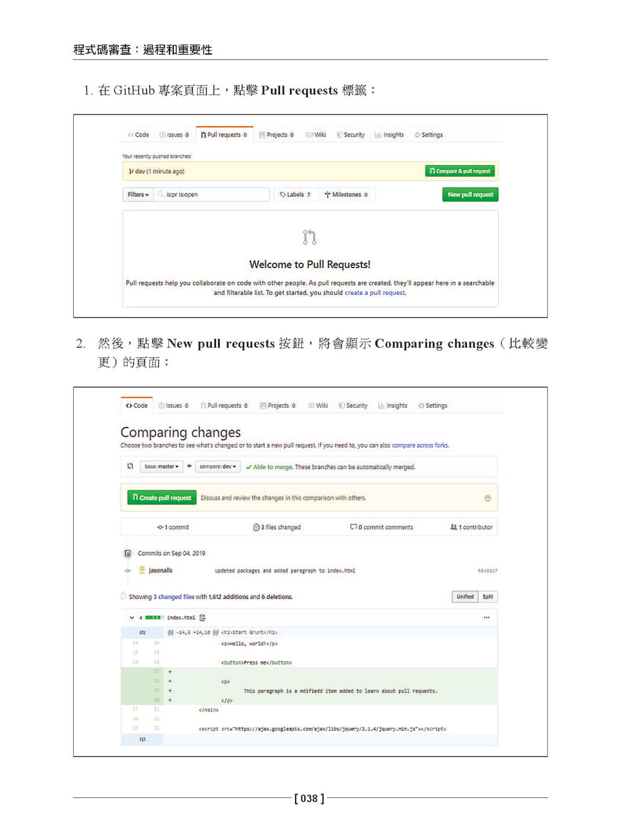
Task: Click commits icon beside 'Commits on Sep 04, 2019'
Action: click(127, 553)
